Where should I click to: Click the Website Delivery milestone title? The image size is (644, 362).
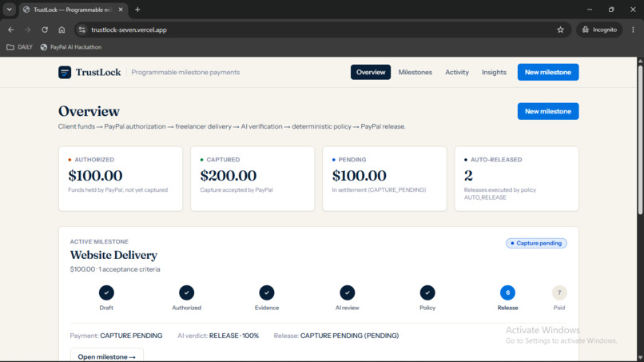click(113, 255)
